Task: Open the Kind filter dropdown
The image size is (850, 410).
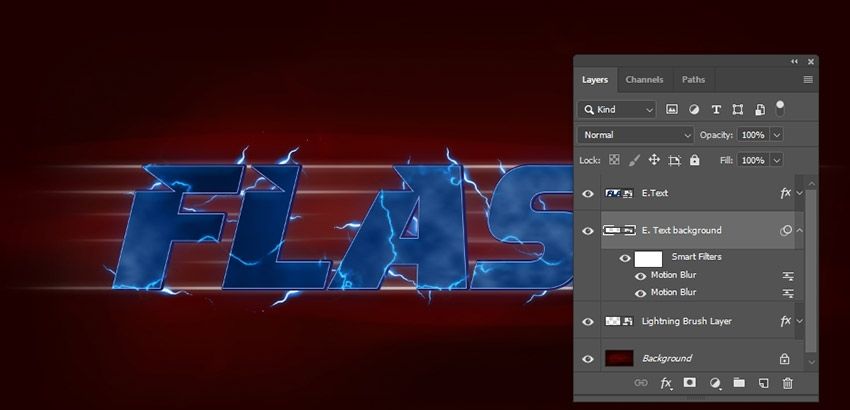Action: [x=617, y=110]
